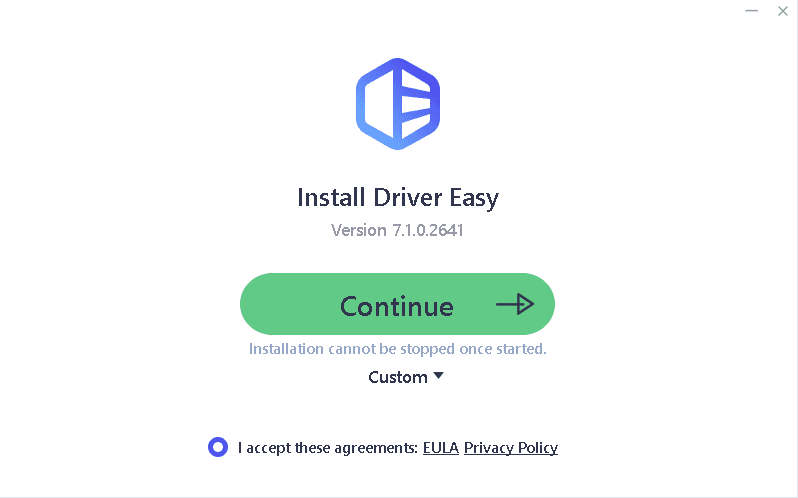This screenshot has height=498, width=798.
Task: Click the word 'Policy' in the footer link
Action: click(535, 448)
